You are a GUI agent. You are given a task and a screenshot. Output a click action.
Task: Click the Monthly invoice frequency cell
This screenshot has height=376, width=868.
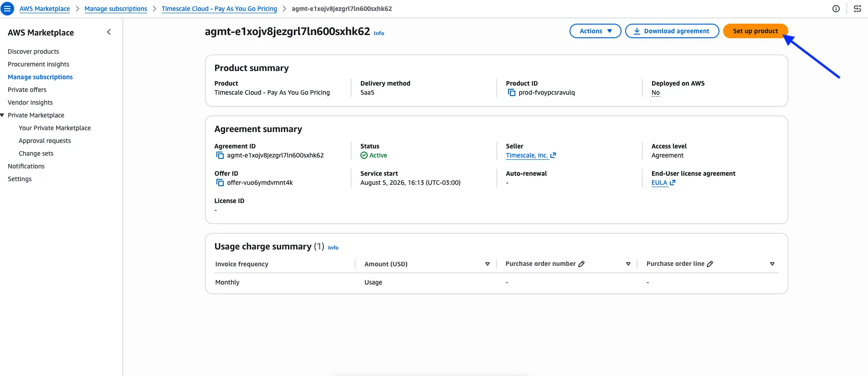pyautogui.click(x=227, y=282)
